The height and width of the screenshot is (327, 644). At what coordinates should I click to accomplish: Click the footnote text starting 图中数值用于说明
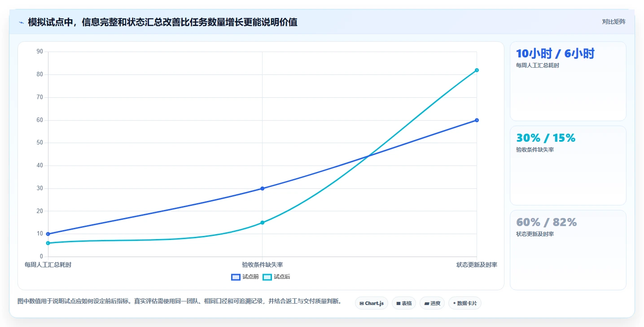180,301
